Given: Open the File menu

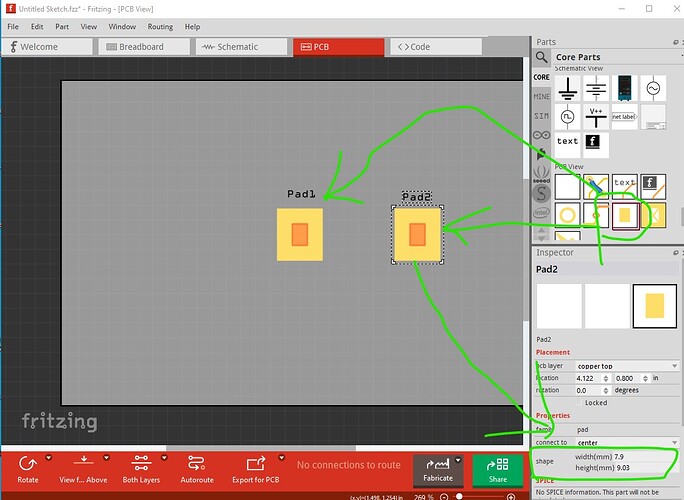Looking at the screenshot, I should [x=13, y=27].
